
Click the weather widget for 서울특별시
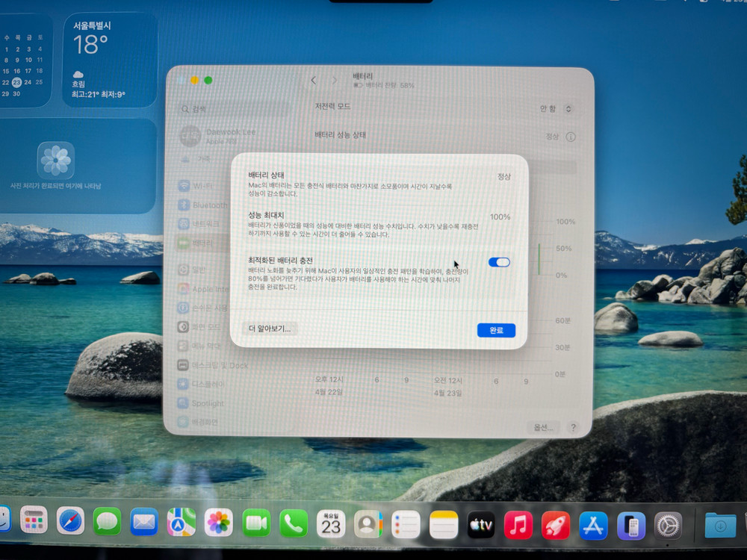coord(110,60)
